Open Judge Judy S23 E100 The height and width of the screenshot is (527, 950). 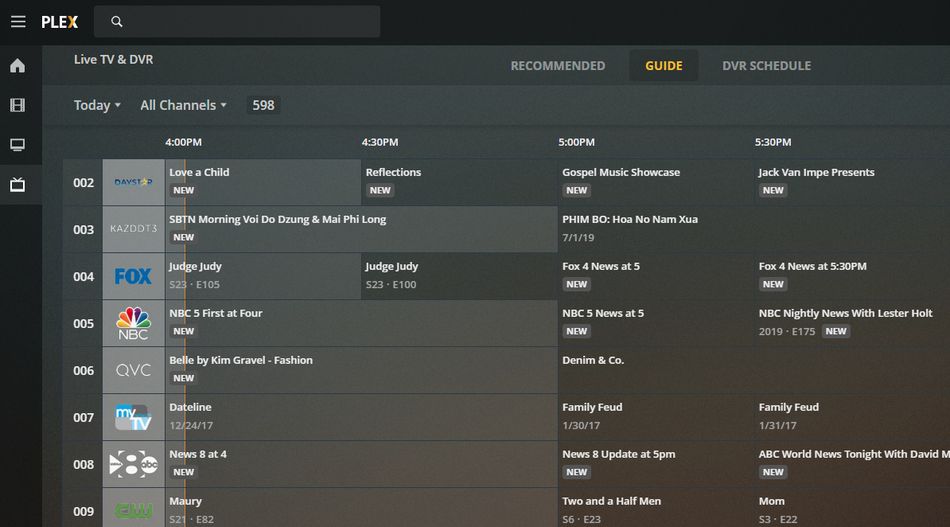click(x=459, y=276)
